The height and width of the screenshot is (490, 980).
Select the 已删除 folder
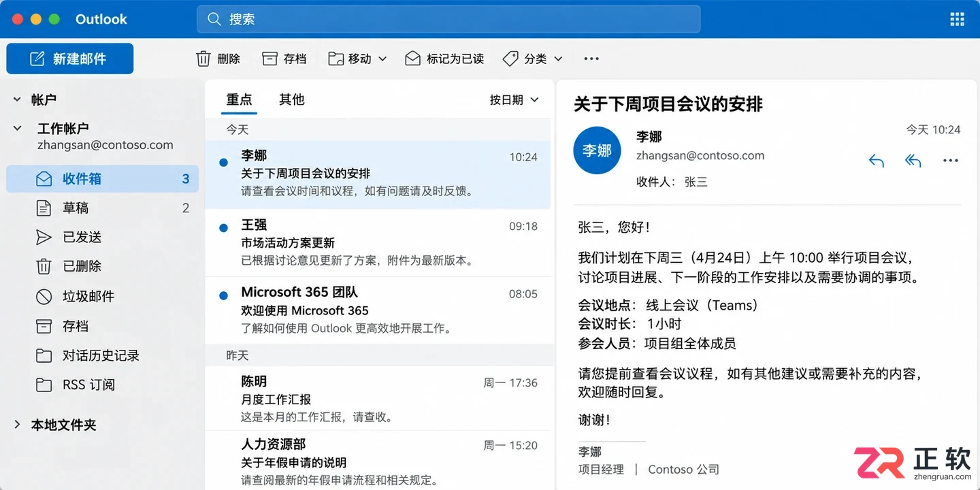pyautogui.click(x=102, y=266)
